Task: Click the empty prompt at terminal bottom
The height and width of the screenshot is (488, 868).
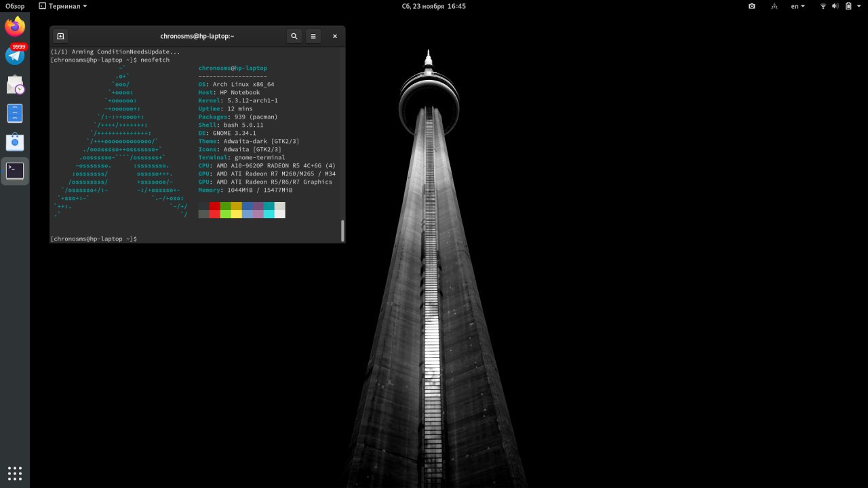Action: coord(94,239)
